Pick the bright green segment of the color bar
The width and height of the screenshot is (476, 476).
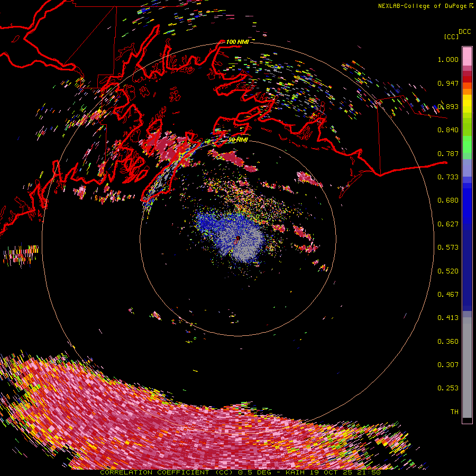point(467,144)
